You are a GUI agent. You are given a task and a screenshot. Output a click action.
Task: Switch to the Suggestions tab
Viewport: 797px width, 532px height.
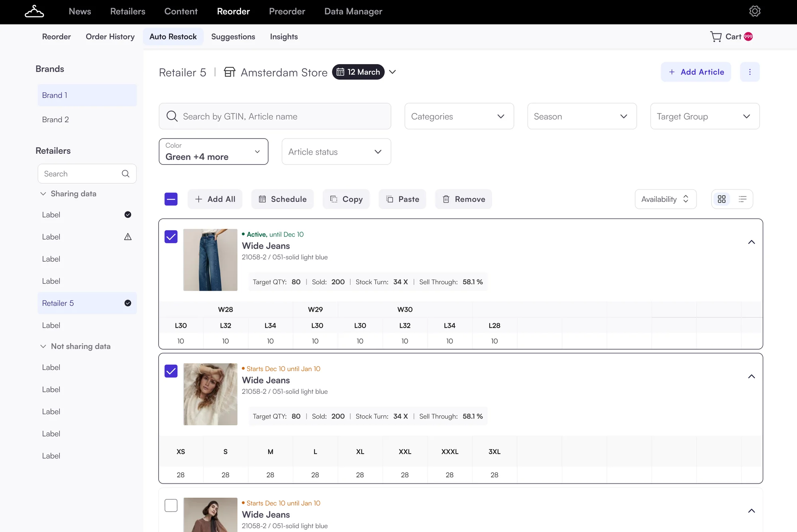pyautogui.click(x=233, y=37)
